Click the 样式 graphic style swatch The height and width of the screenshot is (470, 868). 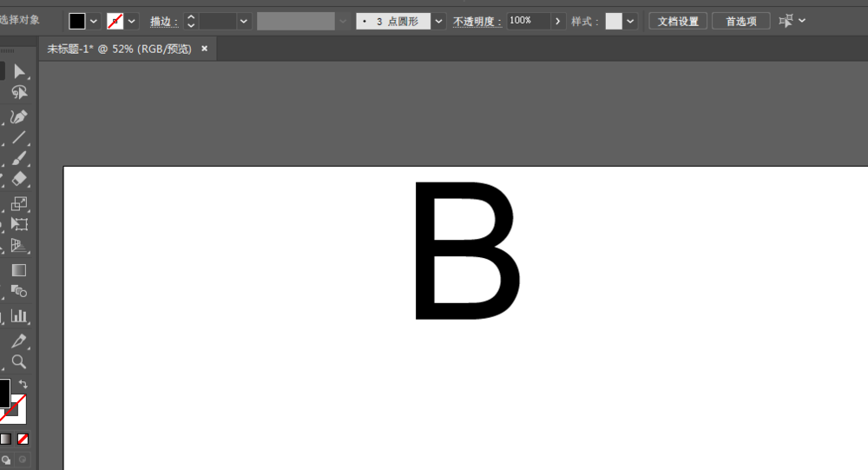pyautogui.click(x=614, y=21)
